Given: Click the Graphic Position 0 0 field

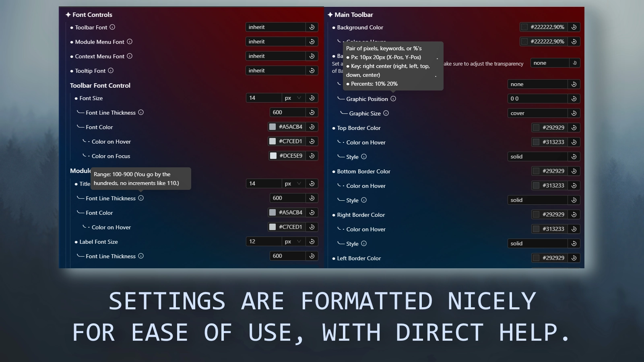Looking at the screenshot, I should [x=538, y=99].
